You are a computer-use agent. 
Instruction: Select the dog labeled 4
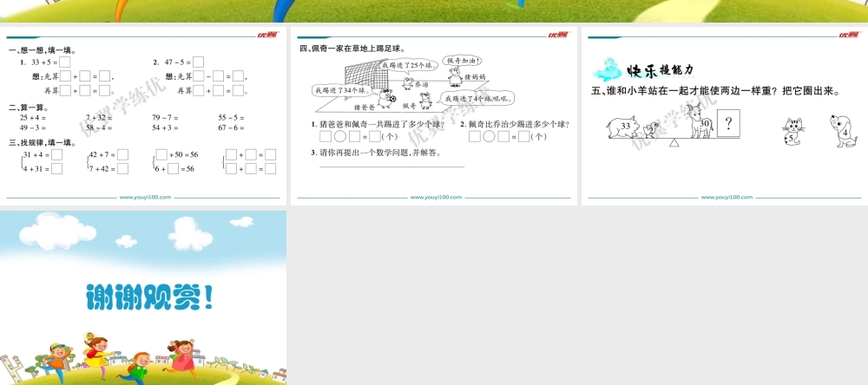842,130
